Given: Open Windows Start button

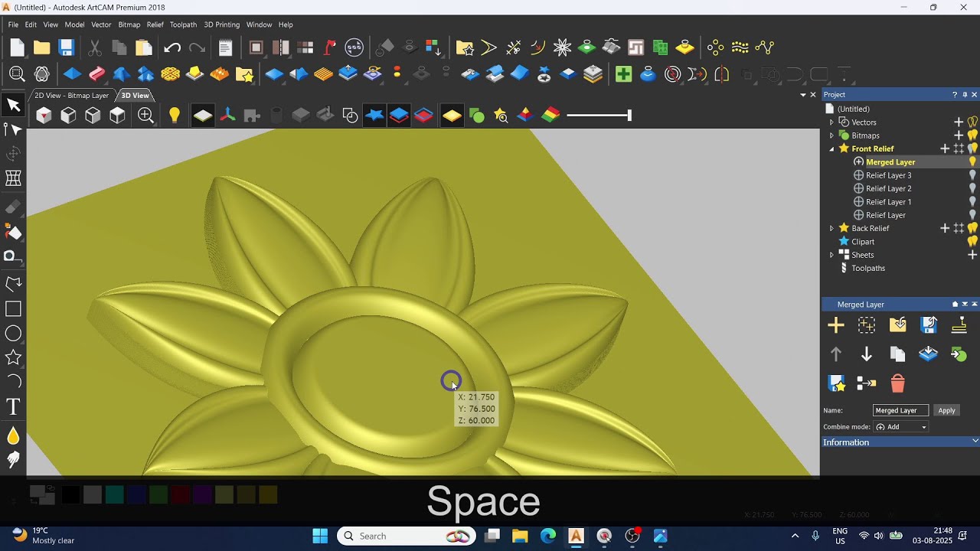Looking at the screenshot, I should tap(320, 536).
